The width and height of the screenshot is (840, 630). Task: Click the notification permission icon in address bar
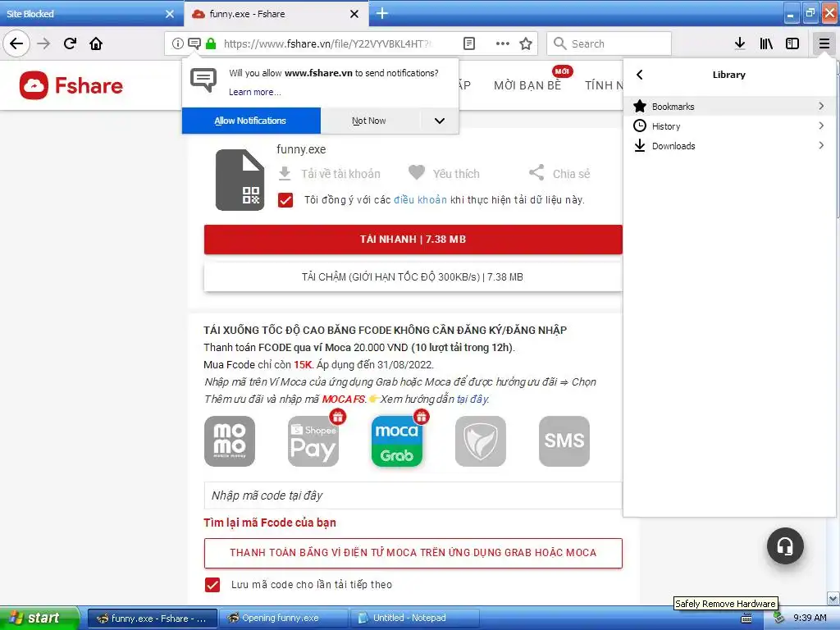(194, 43)
